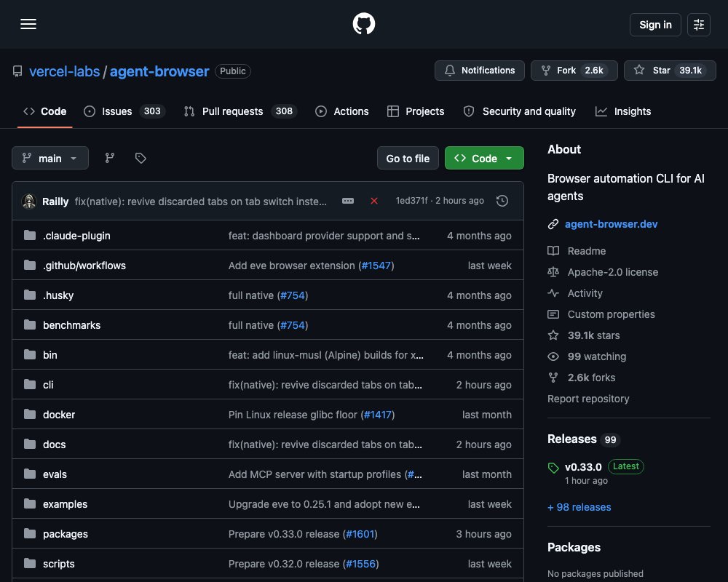This screenshot has height=582, width=728.
Task: Open the scripts folder
Action: coord(58,564)
